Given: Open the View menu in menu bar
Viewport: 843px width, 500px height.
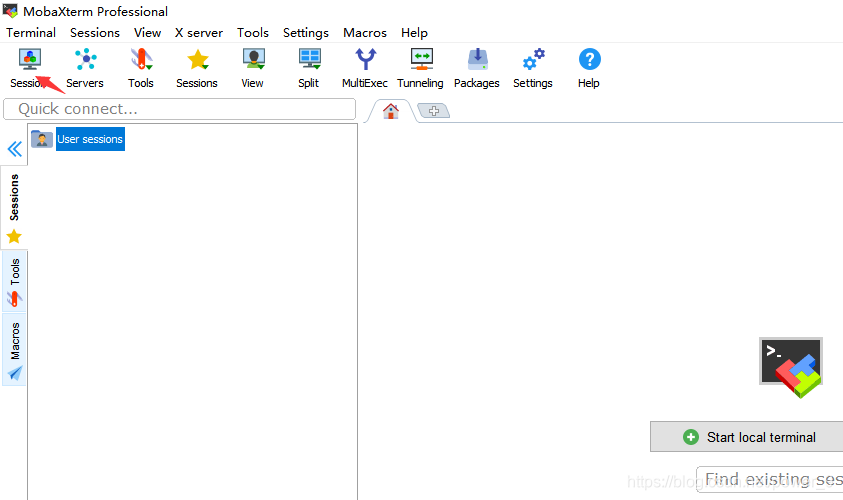Looking at the screenshot, I should coord(147,33).
